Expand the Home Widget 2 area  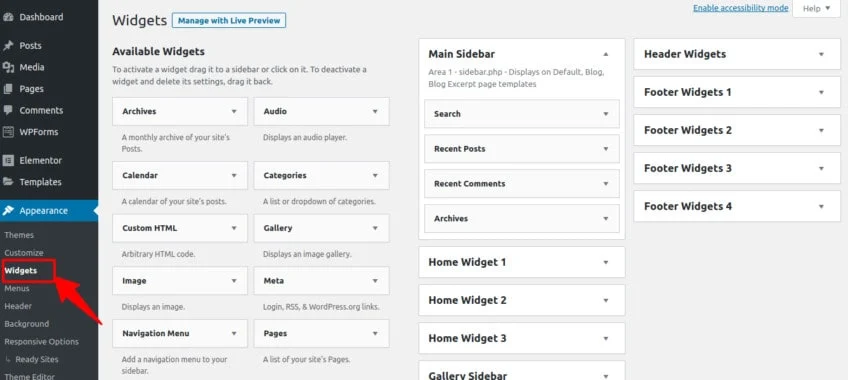[x=522, y=300]
